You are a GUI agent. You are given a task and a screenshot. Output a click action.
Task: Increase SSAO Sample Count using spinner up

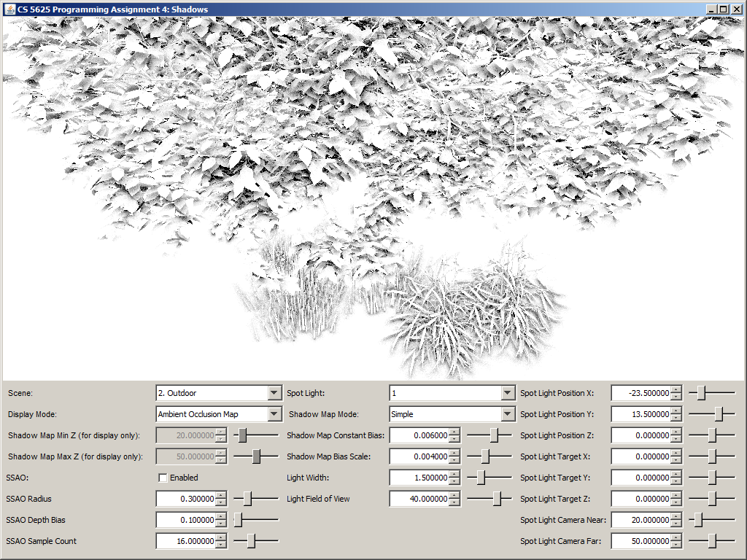coord(222,538)
